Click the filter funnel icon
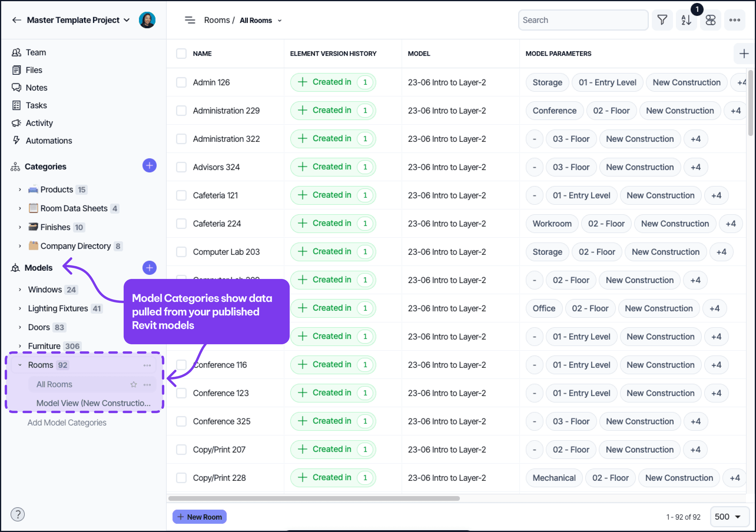This screenshot has height=532, width=756. [x=662, y=20]
